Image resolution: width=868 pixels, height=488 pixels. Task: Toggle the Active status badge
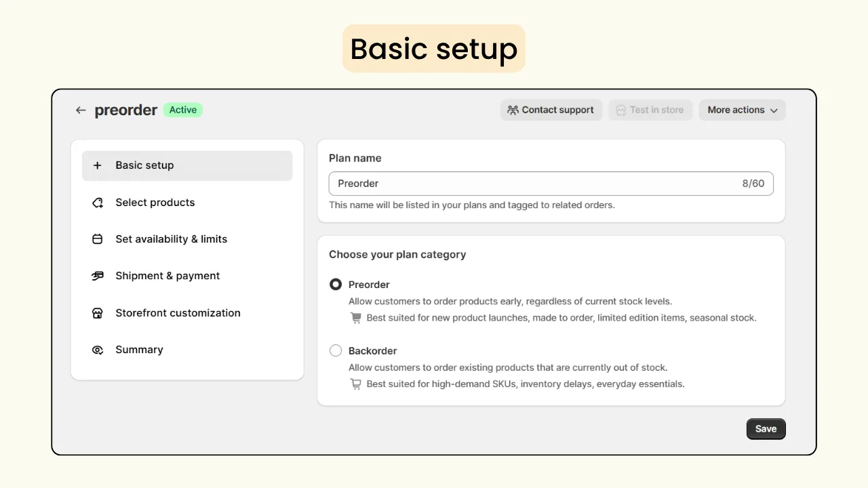[x=182, y=109]
